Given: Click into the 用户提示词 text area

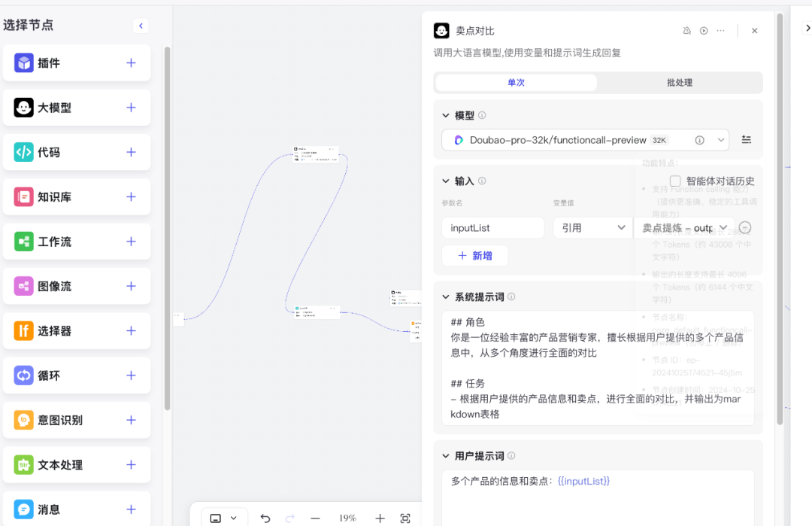Looking at the screenshot, I should tap(598, 497).
